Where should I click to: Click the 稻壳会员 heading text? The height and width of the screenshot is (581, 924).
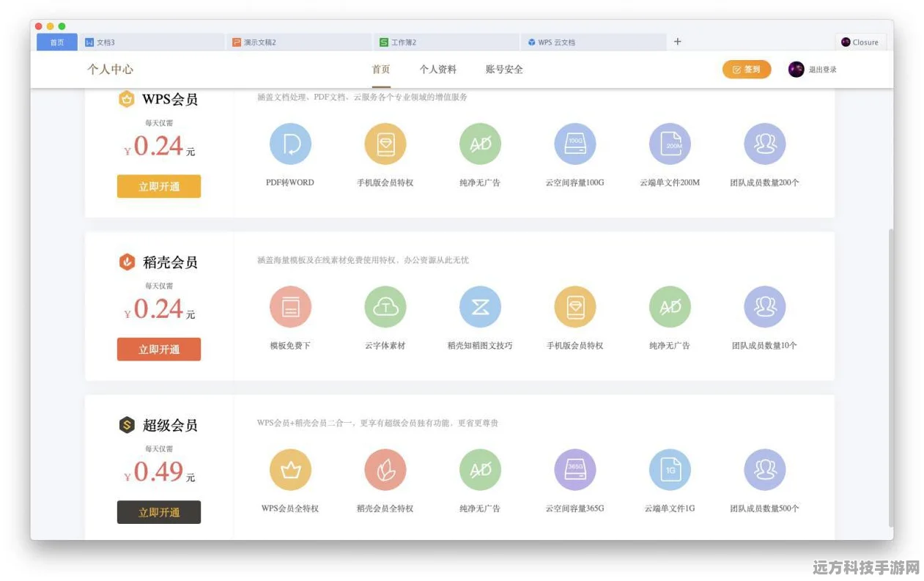(x=170, y=262)
